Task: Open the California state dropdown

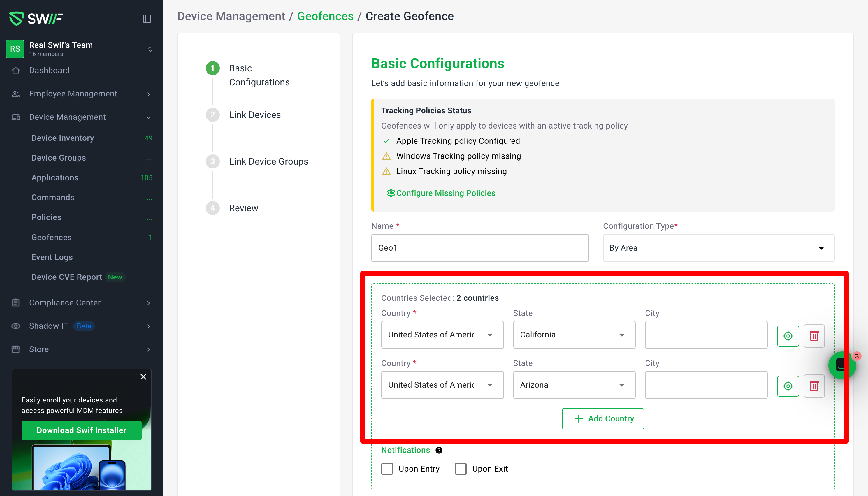Action: (574, 335)
